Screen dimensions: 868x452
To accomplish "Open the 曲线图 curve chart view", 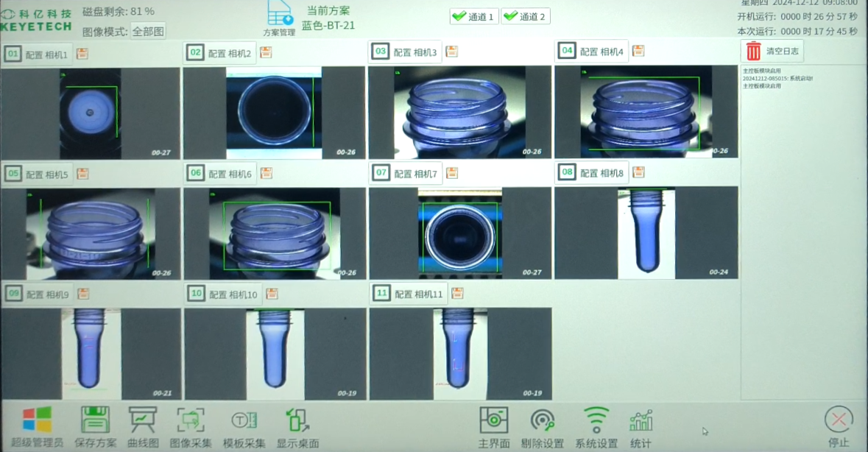I will tap(143, 421).
